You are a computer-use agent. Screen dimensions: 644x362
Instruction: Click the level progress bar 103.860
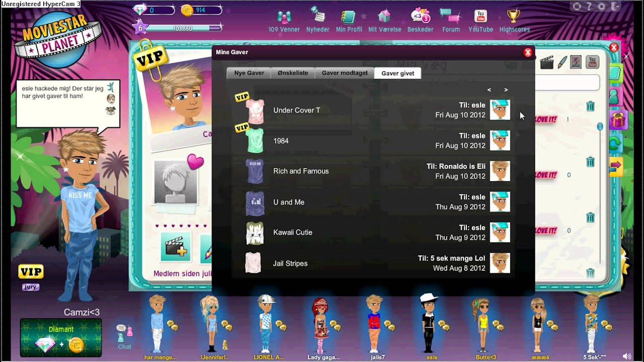pos(184,29)
